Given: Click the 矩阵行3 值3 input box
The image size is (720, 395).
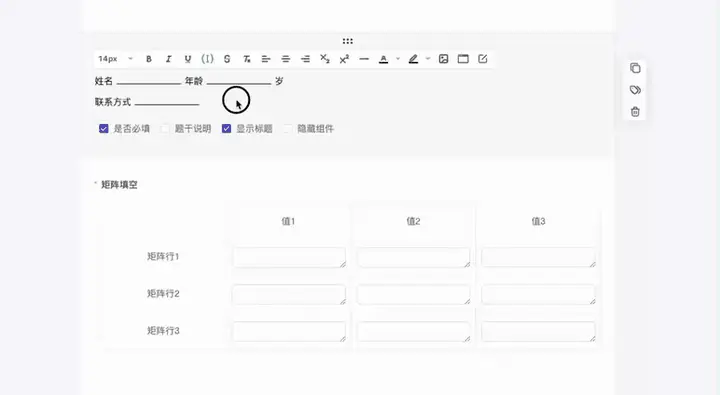Looking at the screenshot, I should 538,332.
